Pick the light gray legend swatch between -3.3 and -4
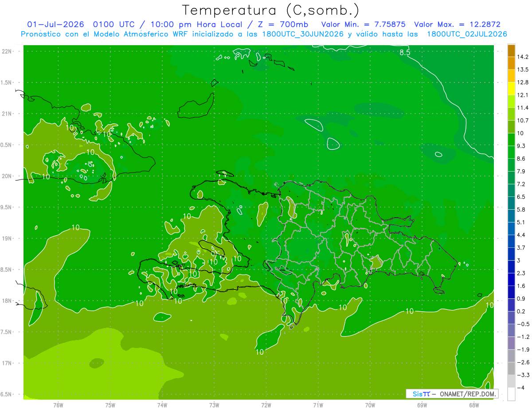532x411 pixels. click(511, 381)
